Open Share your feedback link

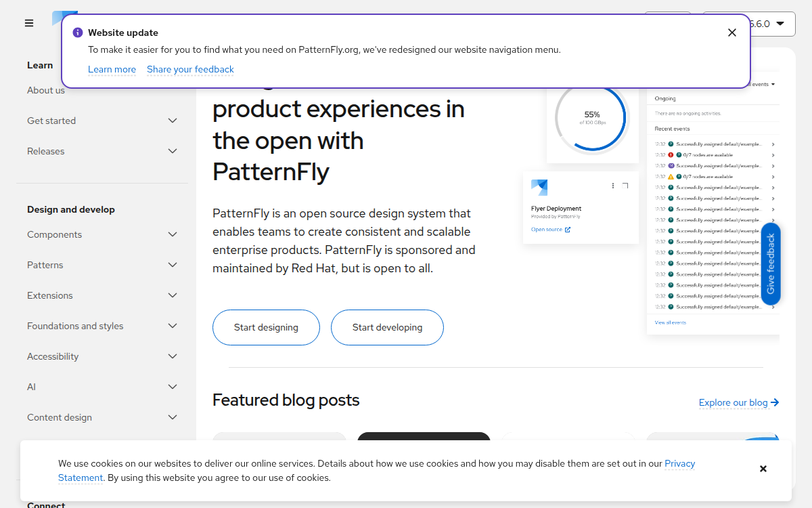pyautogui.click(x=190, y=69)
